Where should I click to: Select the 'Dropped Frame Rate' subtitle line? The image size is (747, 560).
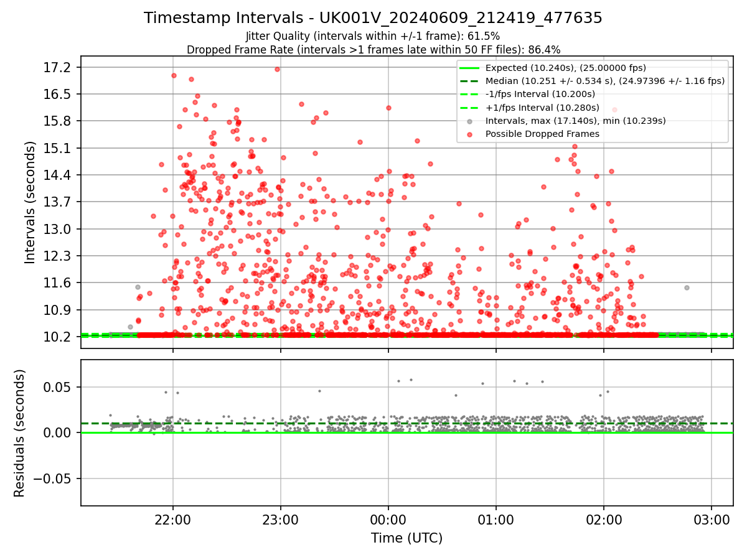(373, 50)
